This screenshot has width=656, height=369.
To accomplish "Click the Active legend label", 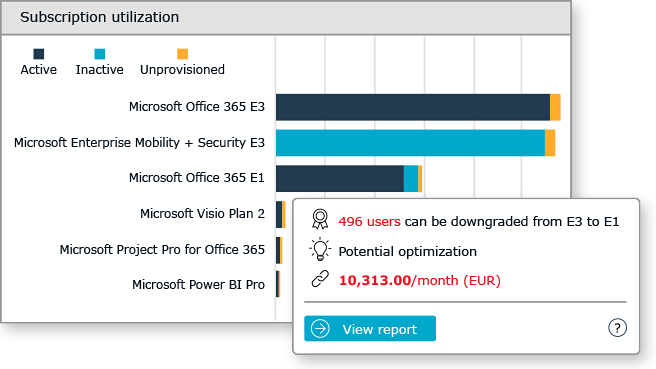I will coord(38,69).
